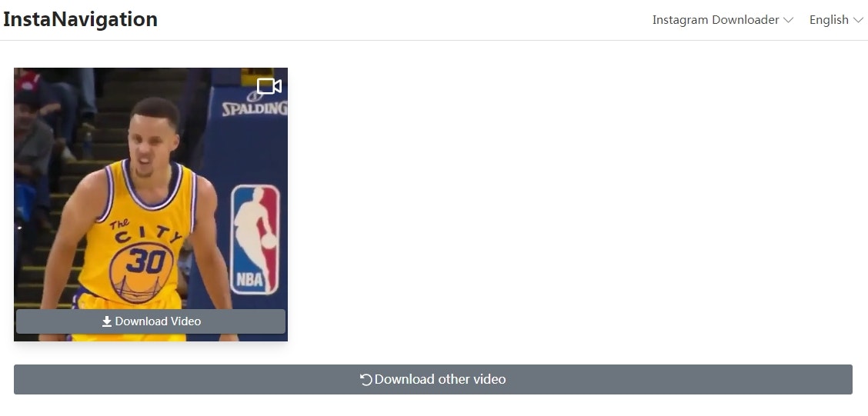868x416 pixels.
Task: Open the English language dropdown
Action: (x=836, y=20)
